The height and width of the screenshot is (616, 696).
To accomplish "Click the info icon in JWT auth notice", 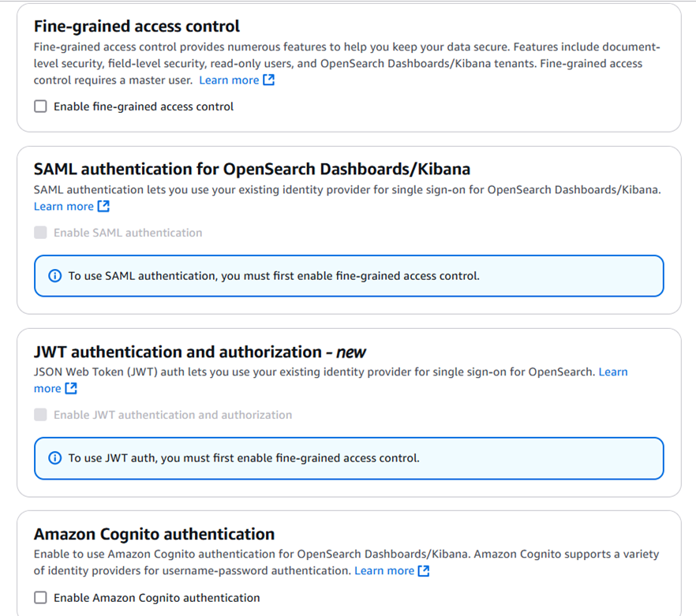I will pyautogui.click(x=54, y=458).
